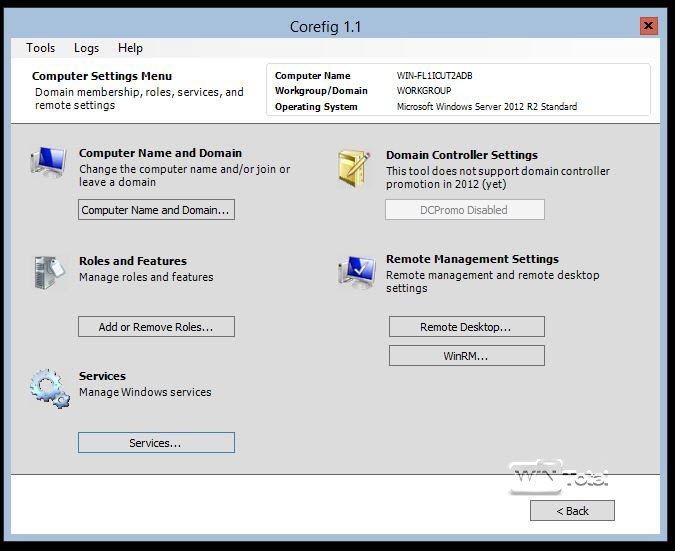This screenshot has height=551, width=675.
Task: Open the Computer Name and Domain... dialog button
Action: point(156,210)
